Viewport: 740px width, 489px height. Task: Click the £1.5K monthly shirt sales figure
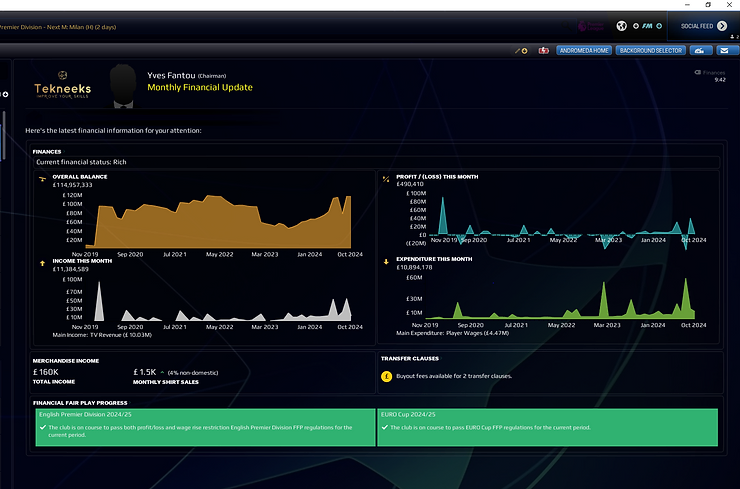pos(144,372)
